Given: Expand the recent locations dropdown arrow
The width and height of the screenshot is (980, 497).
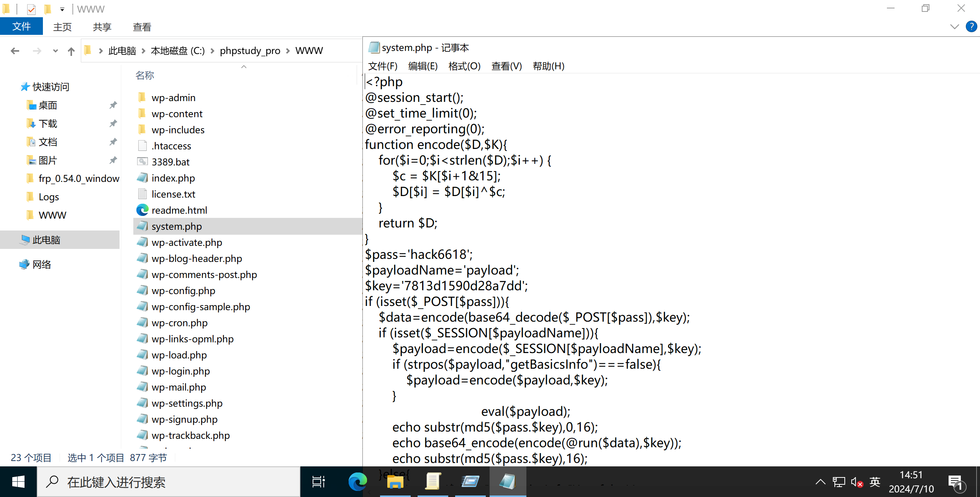Looking at the screenshot, I should (x=56, y=51).
